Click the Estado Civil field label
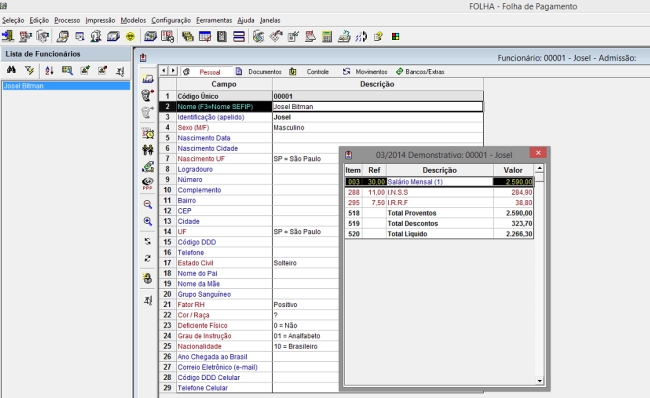 coord(195,263)
